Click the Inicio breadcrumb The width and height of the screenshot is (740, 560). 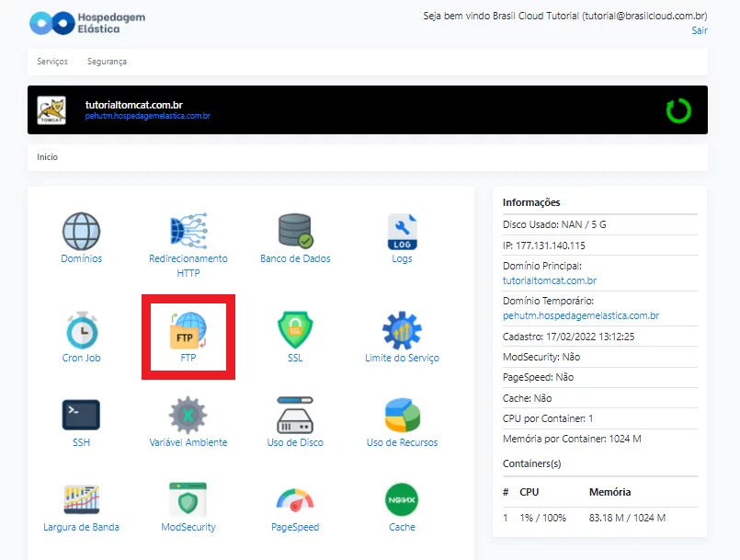coord(47,156)
